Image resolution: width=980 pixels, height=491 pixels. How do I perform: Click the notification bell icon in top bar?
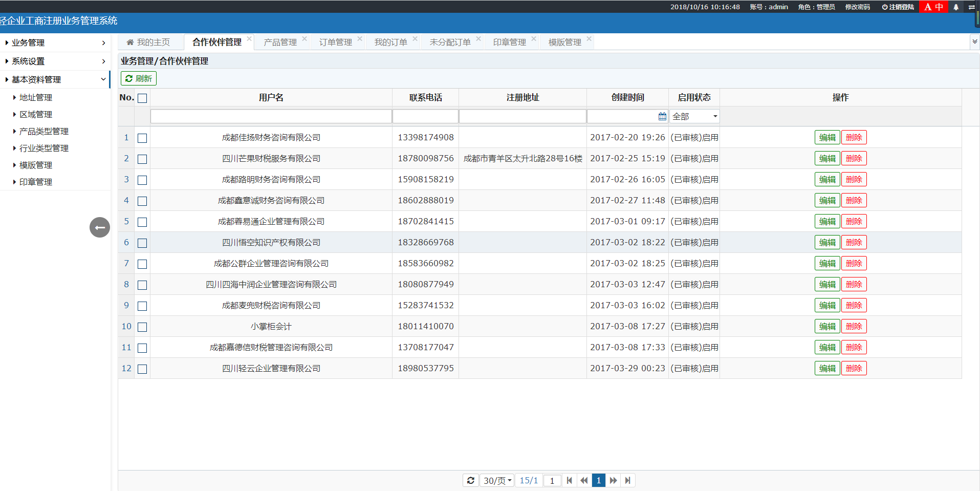click(x=955, y=7)
